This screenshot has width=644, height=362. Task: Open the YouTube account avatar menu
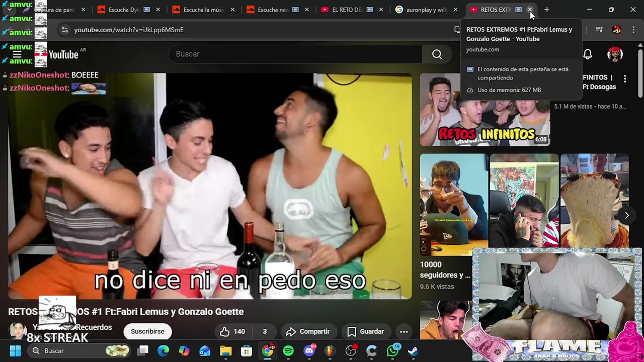(615, 54)
